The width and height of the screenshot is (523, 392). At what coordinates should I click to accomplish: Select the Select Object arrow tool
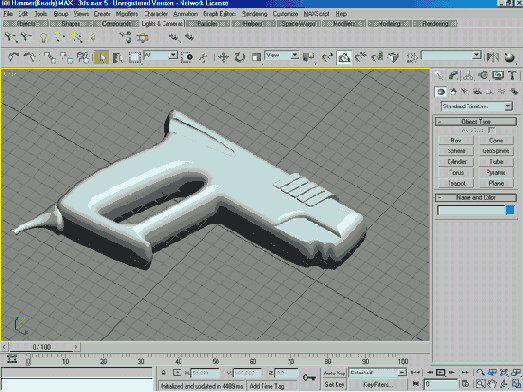(x=102, y=57)
